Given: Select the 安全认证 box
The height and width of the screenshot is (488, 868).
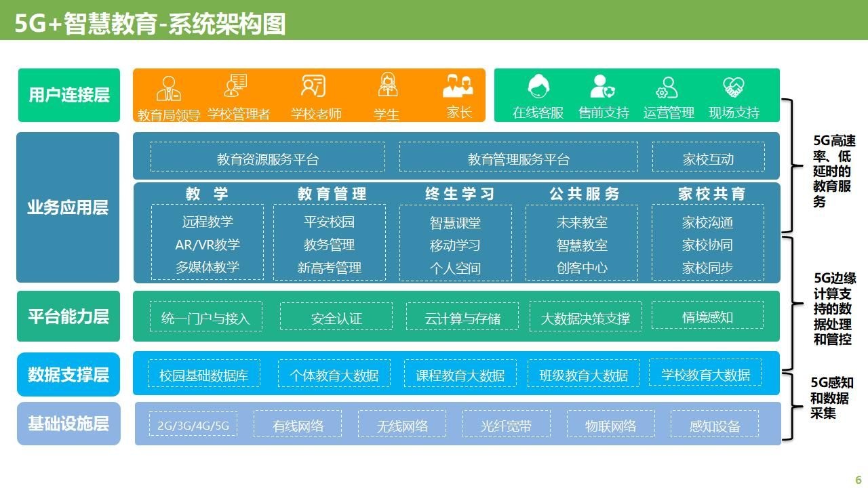Looking at the screenshot, I should tap(336, 317).
